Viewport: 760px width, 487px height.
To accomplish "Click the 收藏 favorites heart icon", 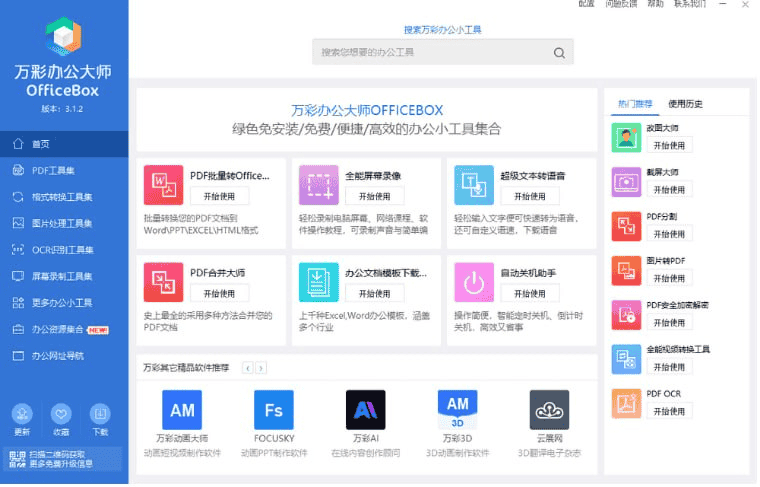I will pyautogui.click(x=61, y=415).
